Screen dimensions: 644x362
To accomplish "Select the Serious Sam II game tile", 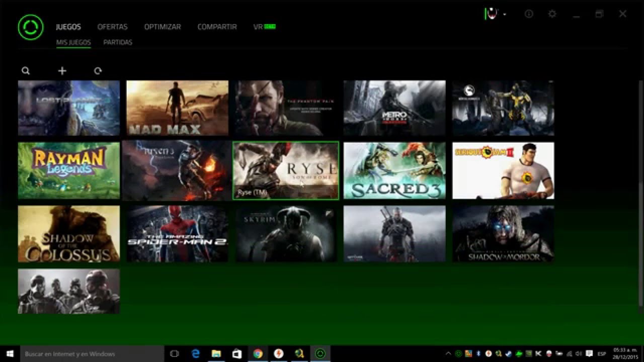I will tap(503, 170).
